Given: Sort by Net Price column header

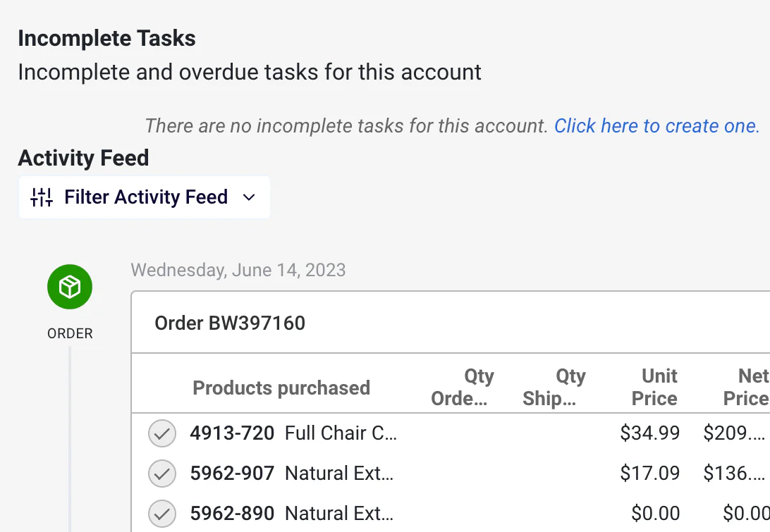Looking at the screenshot, I should [746, 388].
